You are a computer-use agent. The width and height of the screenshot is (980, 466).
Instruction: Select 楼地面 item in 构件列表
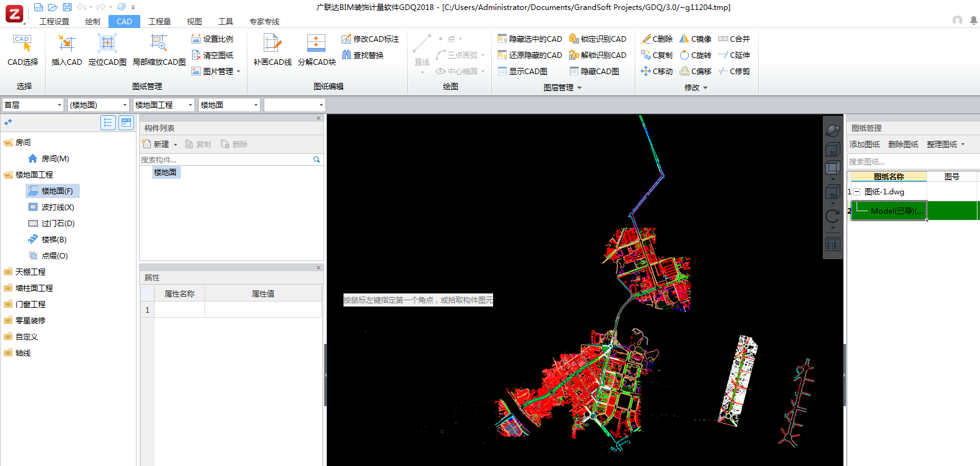(165, 173)
